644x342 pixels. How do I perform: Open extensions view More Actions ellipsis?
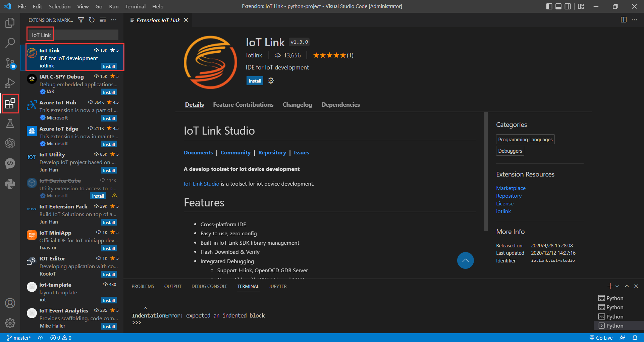click(x=114, y=20)
